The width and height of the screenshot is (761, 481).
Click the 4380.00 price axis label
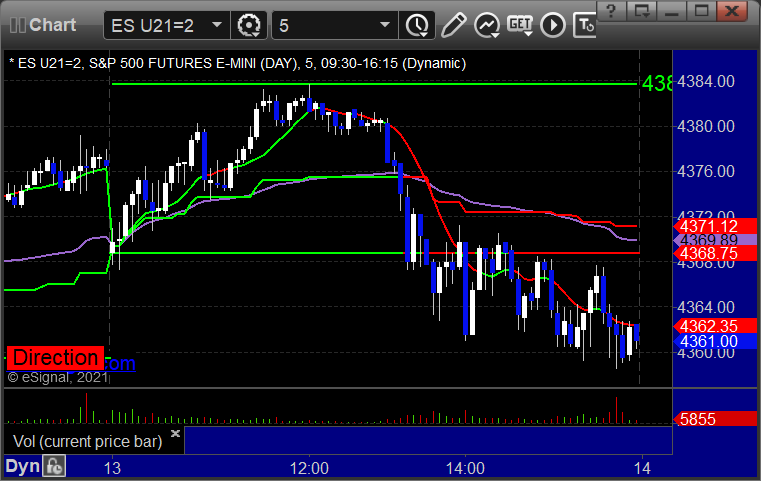(706, 127)
